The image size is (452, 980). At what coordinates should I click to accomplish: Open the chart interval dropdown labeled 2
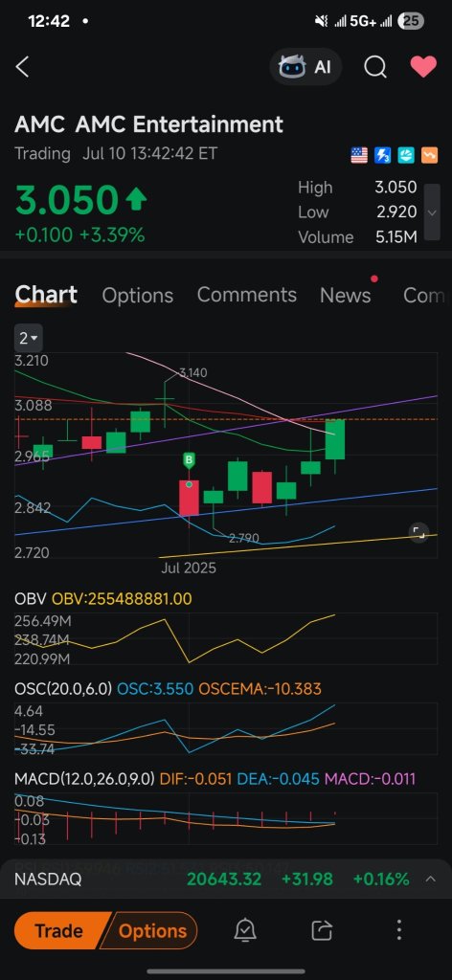pyautogui.click(x=29, y=339)
